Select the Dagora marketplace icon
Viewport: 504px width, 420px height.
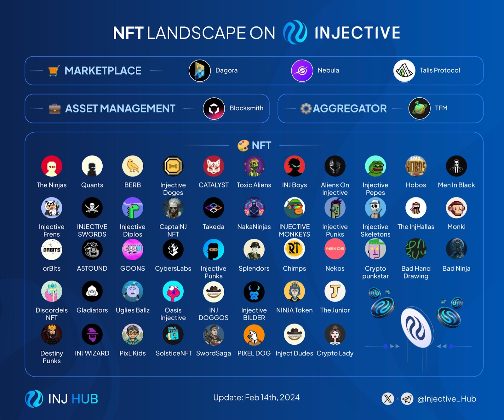(x=199, y=71)
